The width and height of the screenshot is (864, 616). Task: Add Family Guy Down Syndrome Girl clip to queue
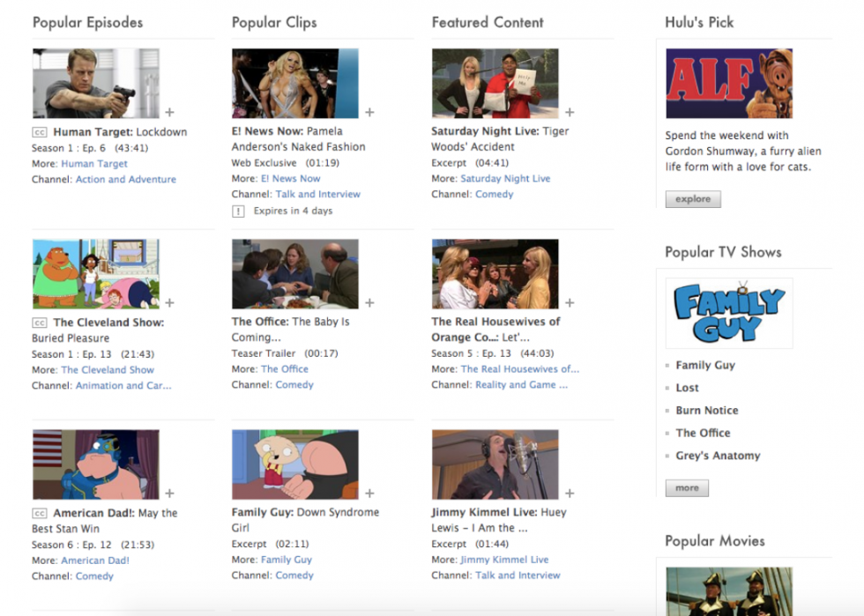[x=369, y=494]
